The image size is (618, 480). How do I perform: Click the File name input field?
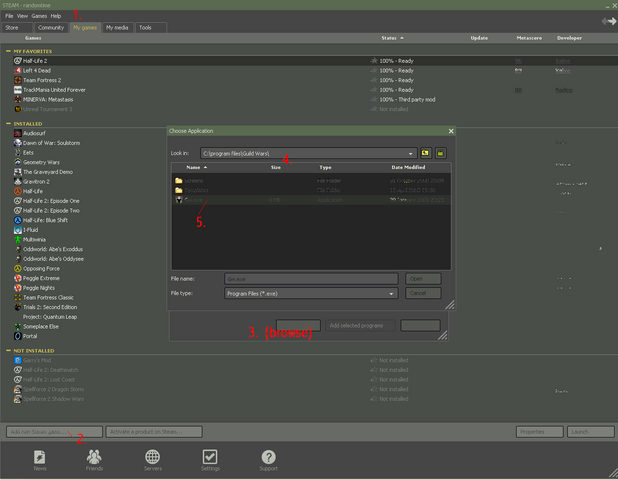(x=311, y=279)
